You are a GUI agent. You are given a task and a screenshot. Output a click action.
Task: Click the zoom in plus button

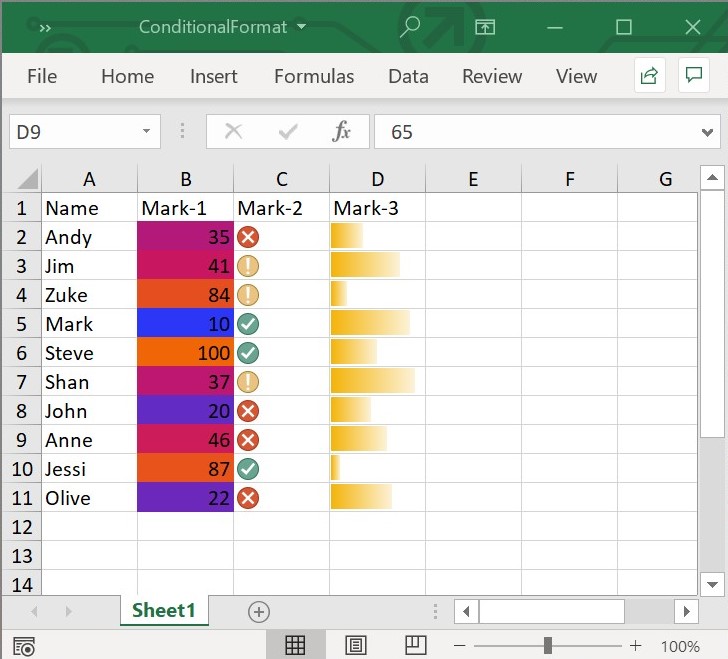tap(635, 645)
